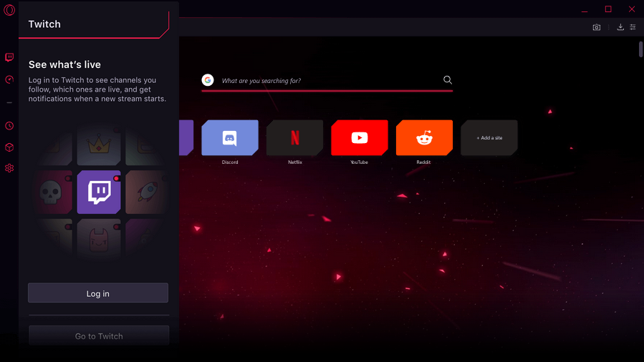Click the rocket tile in Twitch panel
Screen dimensions: 644x362
(146, 192)
